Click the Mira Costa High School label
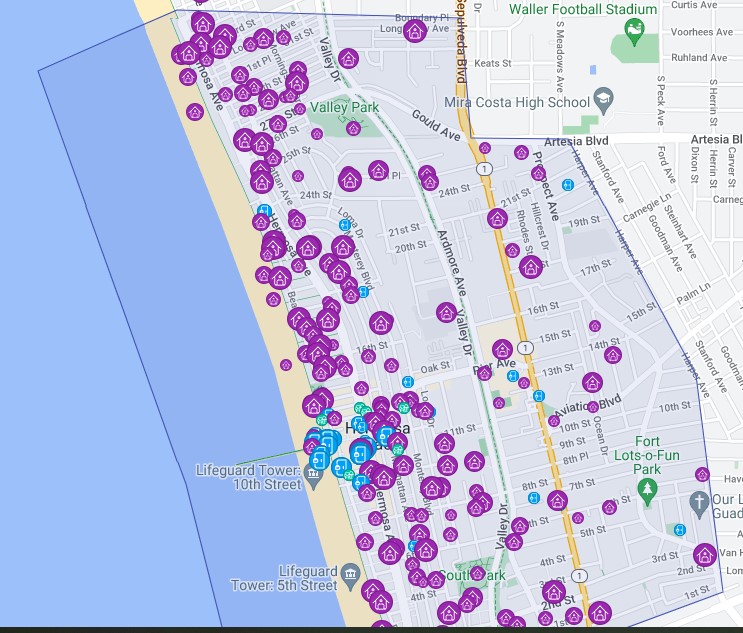The image size is (743, 633). point(517,102)
